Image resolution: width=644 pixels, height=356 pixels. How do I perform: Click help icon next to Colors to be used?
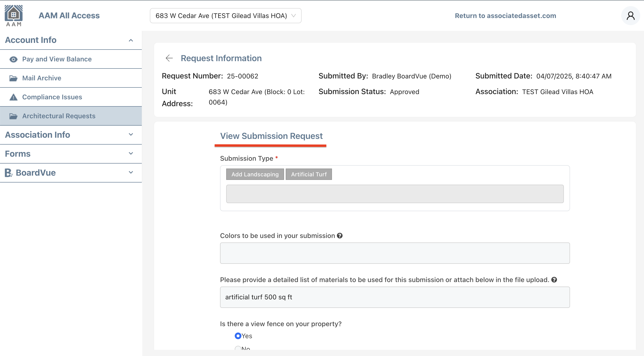[x=340, y=236]
